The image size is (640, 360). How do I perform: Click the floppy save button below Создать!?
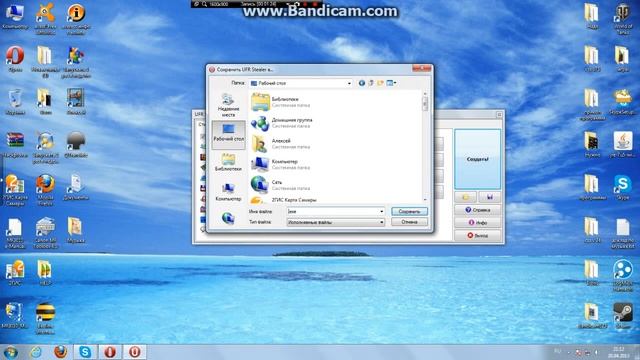click(x=489, y=197)
